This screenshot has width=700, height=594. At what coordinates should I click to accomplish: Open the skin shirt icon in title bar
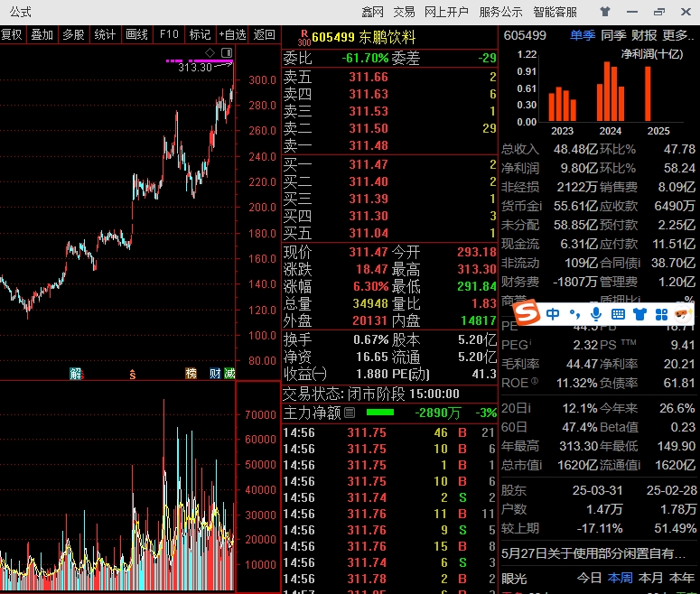click(x=605, y=12)
